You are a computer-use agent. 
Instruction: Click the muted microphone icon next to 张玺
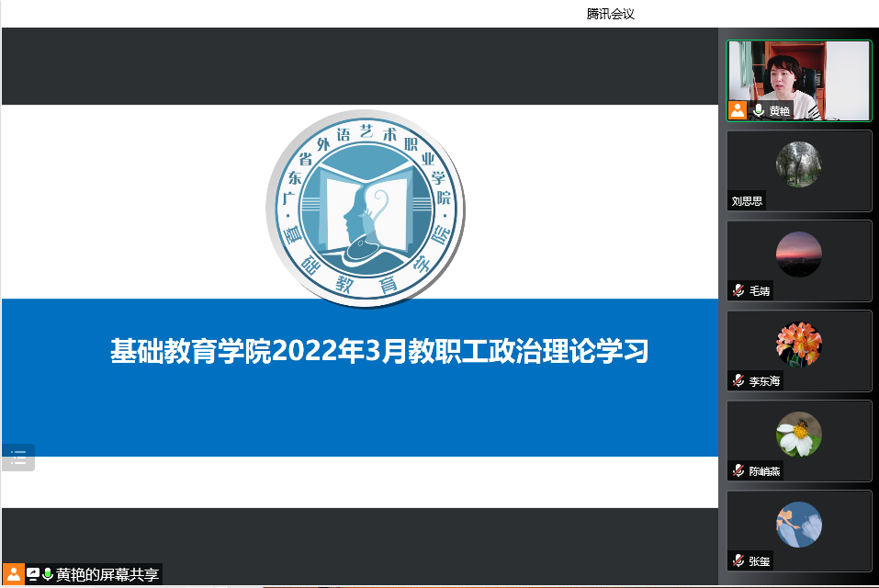click(x=738, y=560)
